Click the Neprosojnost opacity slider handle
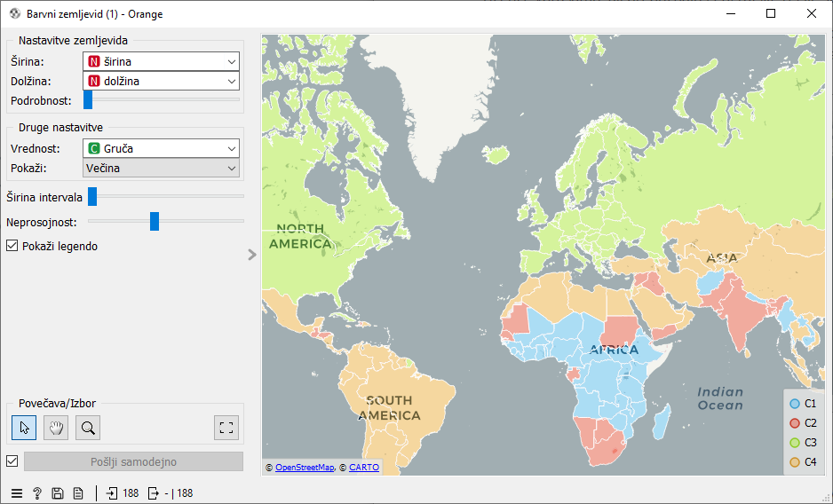833x504 pixels. coord(155,221)
